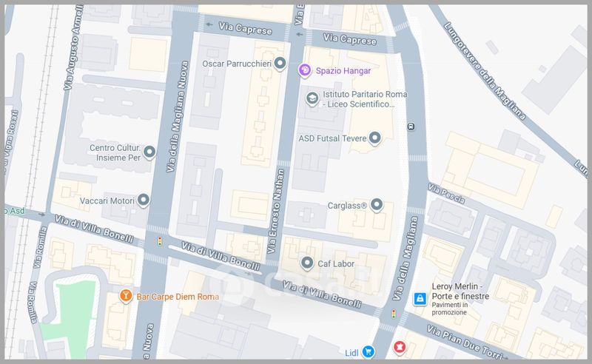Screen dimensions: 592x364
Task: Select the Carglass location pin
Action: [377, 204]
